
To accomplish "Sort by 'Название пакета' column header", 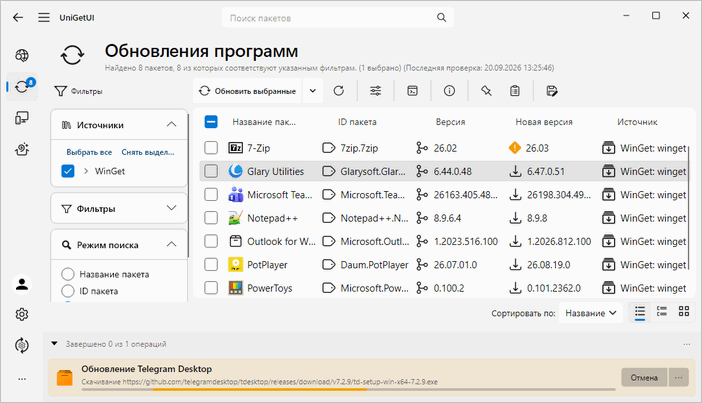I will 264,122.
